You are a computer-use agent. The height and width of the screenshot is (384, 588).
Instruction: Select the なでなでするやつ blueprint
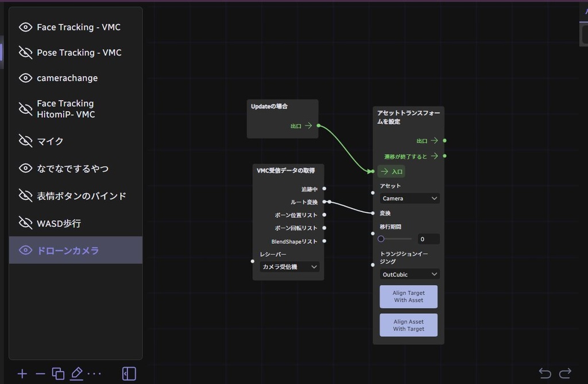point(73,168)
